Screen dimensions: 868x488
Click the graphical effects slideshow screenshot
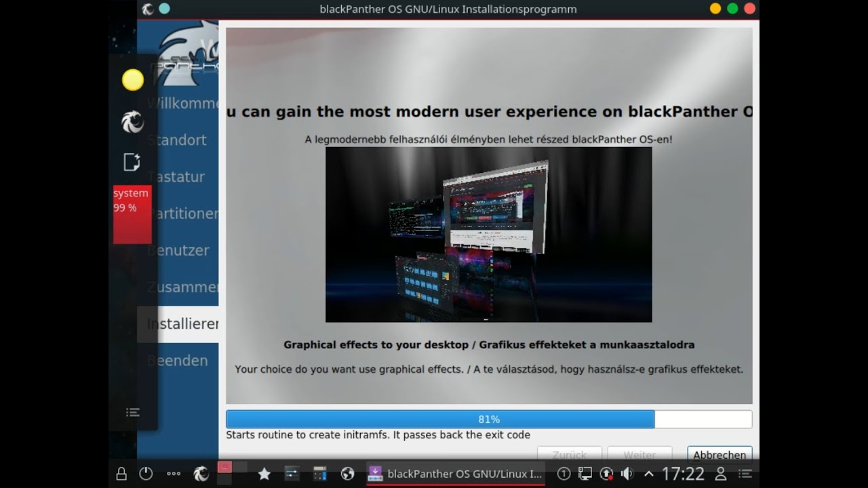click(x=488, y=235)
